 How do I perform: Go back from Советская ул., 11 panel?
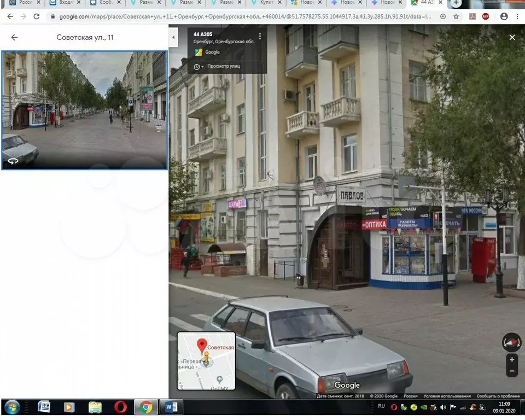(x=14, y=37)
